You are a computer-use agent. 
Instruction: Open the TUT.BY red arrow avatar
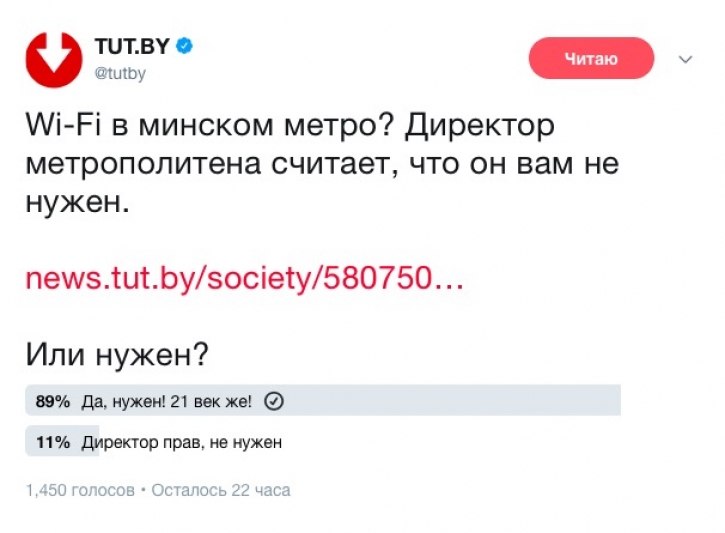54,59
